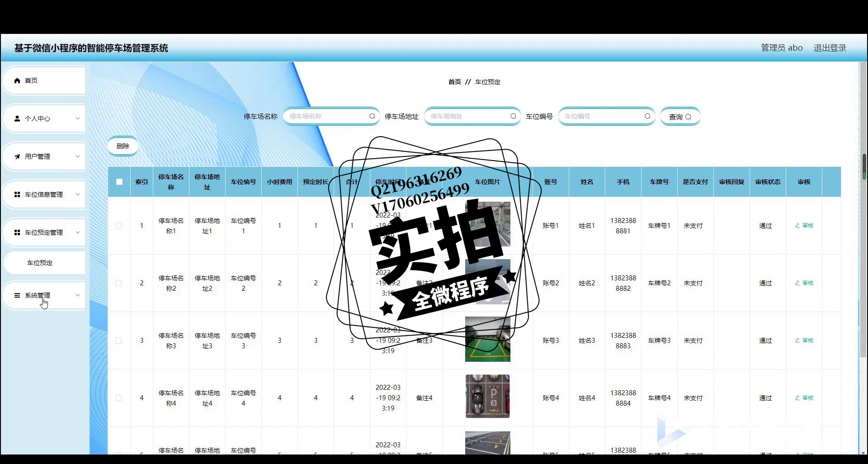Click the grid icon for 车位信息管理
The image size is (868, 464).
(17, 194)
